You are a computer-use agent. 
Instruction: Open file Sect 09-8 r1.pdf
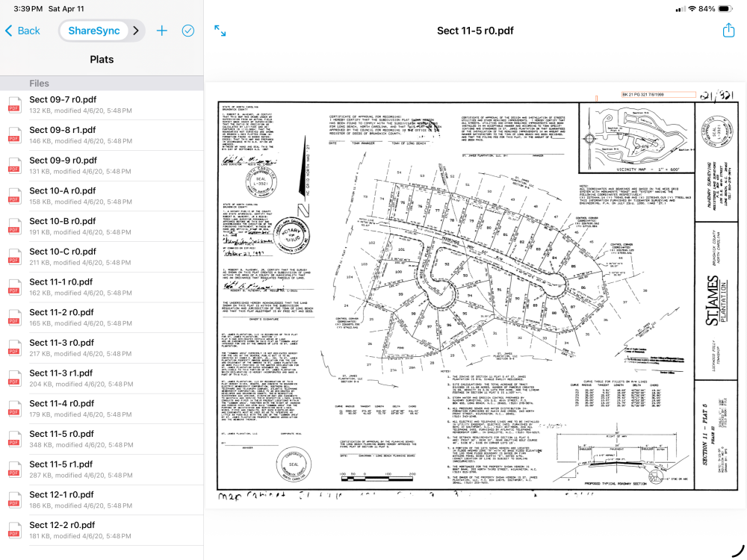[x=102, y=135]
